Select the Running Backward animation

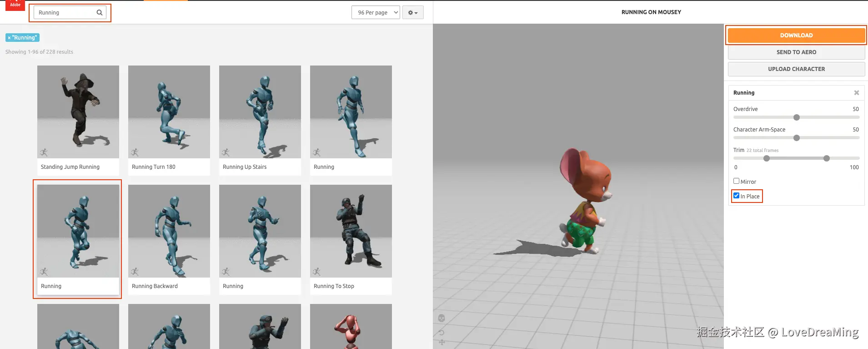pos(169,240)
